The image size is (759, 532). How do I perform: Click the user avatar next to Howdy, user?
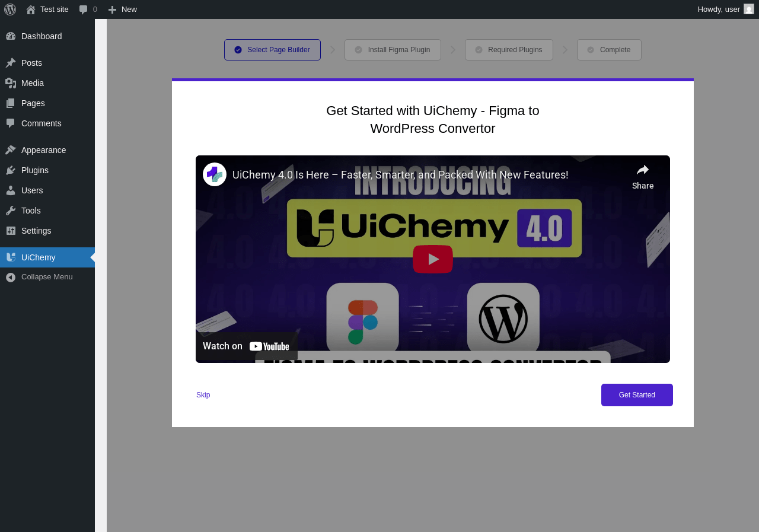[749, 9]
